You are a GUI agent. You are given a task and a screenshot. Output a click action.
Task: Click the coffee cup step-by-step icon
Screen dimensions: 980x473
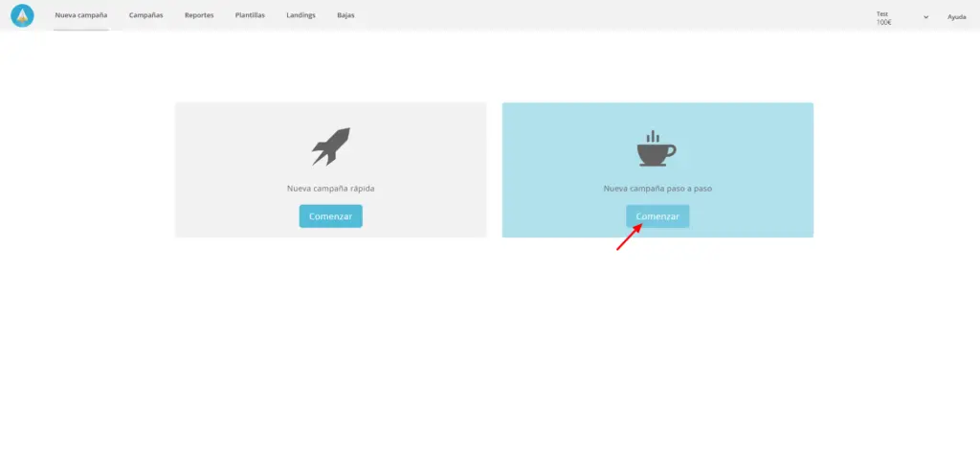tap(657, 148)
